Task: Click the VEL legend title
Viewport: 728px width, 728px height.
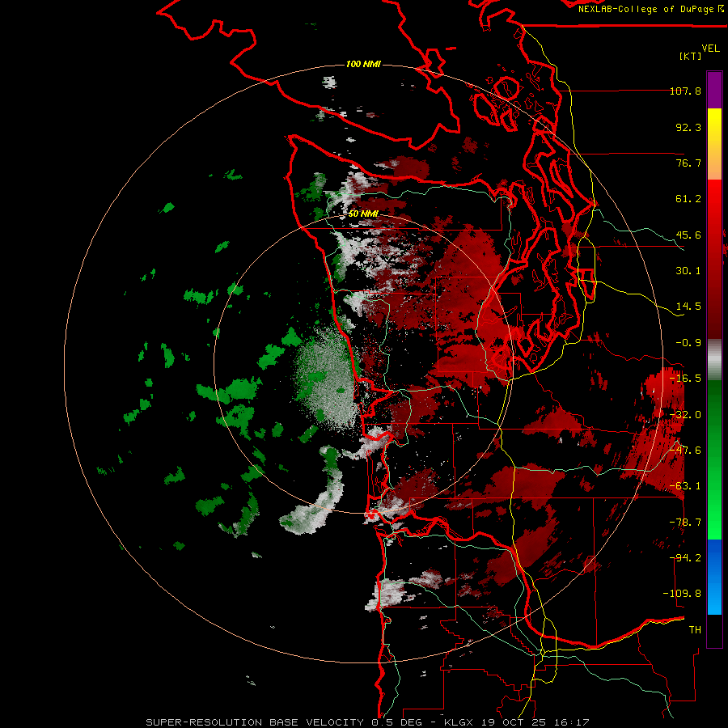Action: coord(710,49)
